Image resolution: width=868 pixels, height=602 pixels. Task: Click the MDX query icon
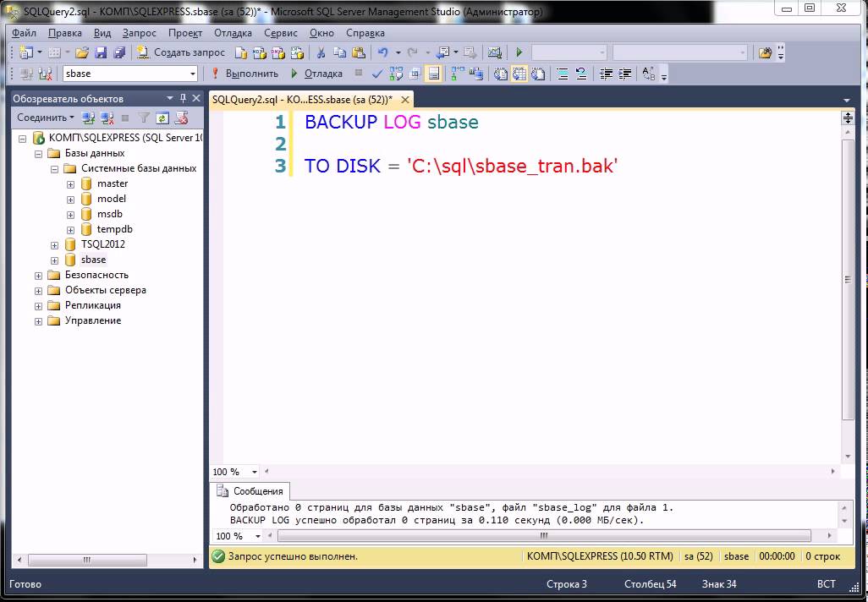259,52
